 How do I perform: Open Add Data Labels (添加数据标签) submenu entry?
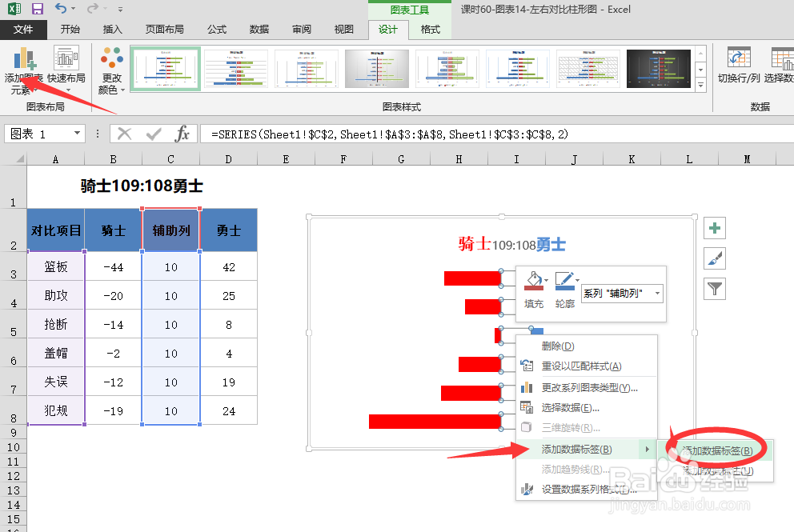click(587, 450)
